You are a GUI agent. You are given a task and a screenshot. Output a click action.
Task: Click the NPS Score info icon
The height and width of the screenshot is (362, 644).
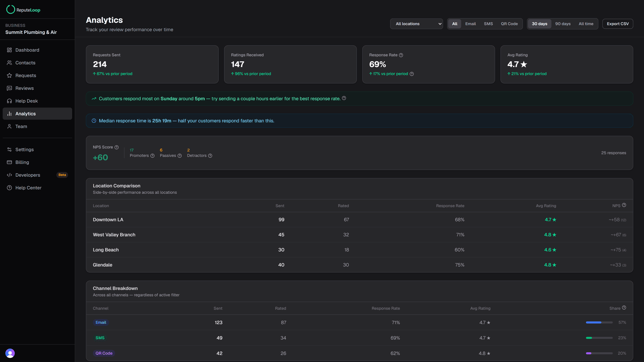pos(116,147)
